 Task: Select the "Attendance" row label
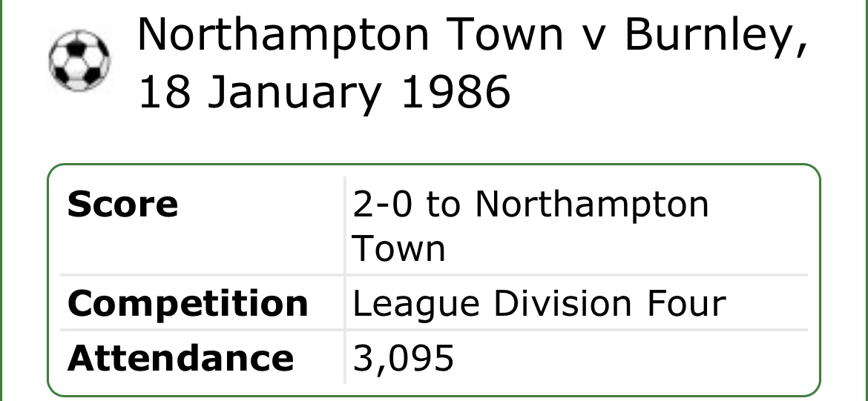pyautogui.click(x=180, y=359)
